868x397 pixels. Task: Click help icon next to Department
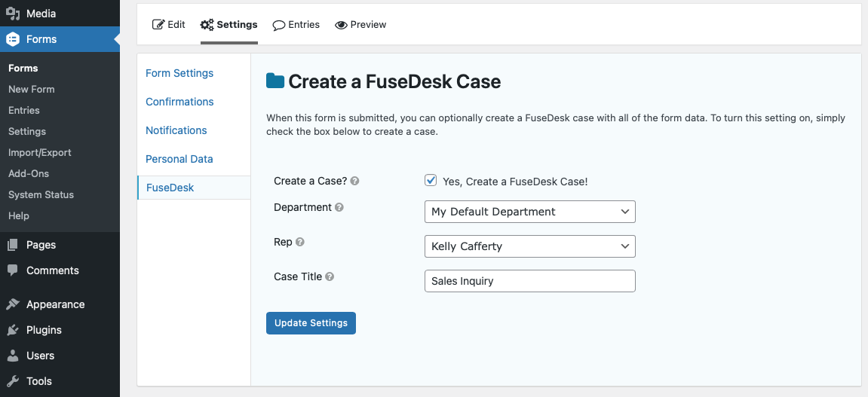click(x=339, y=207)
